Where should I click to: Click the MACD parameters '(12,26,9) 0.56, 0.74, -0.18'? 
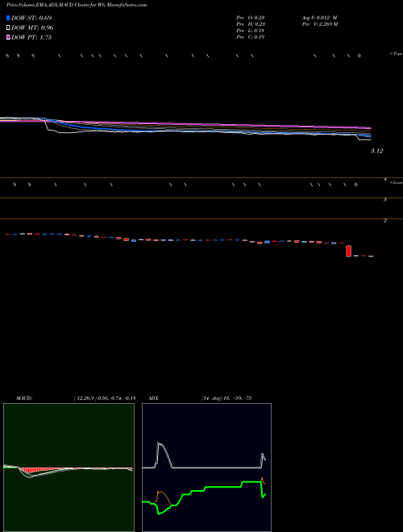(x=105, y=398)
